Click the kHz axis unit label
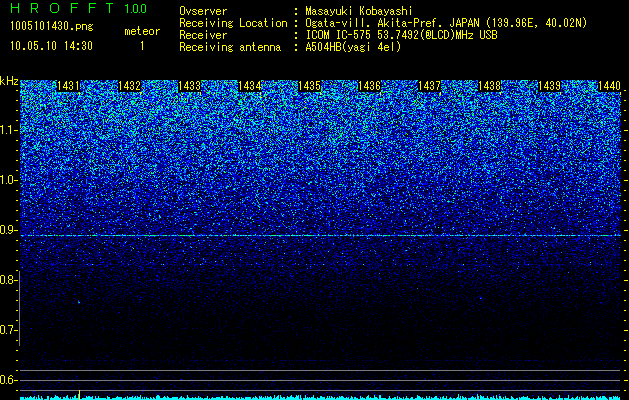The width and height of the screenshot is (629, 400). click(x=9, y=81)
